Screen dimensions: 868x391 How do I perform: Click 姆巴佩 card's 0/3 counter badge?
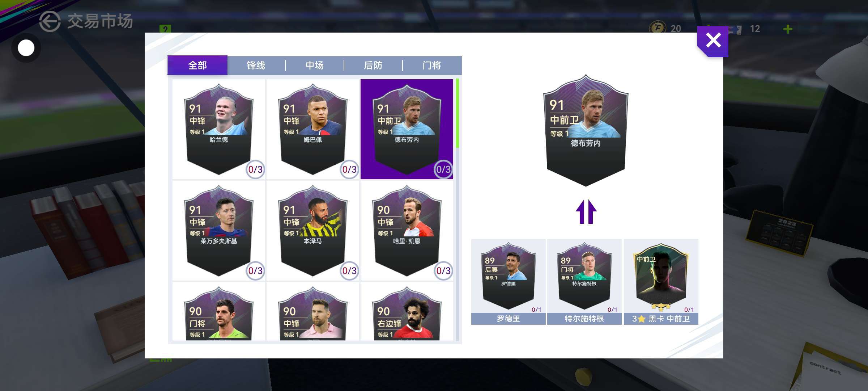[x=349, y=169]
